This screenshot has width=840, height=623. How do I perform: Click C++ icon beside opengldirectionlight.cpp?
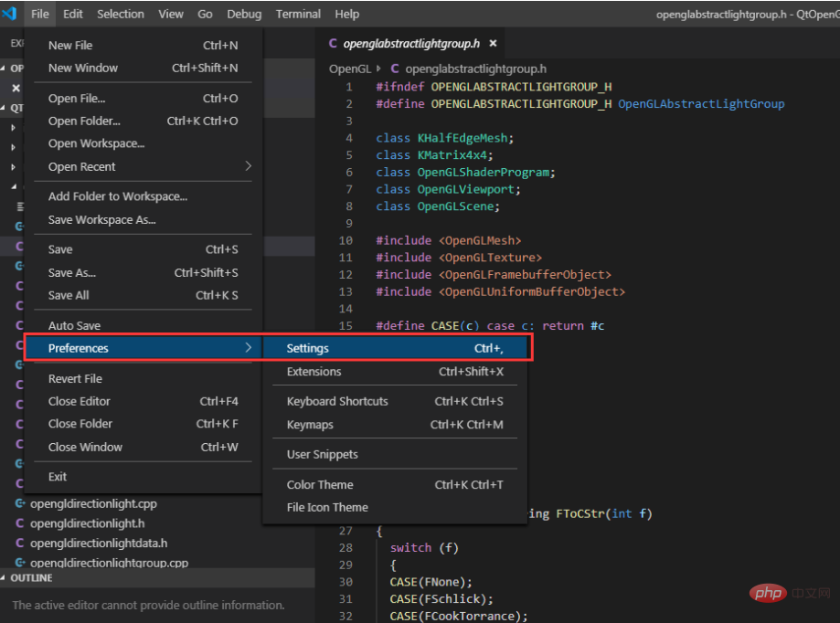(x=20, y=503)
